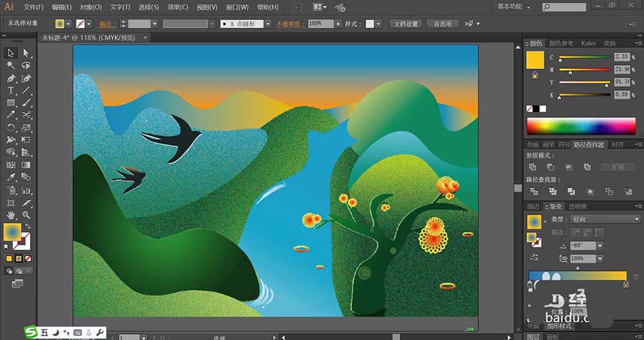Select the Pen tool

11,78
